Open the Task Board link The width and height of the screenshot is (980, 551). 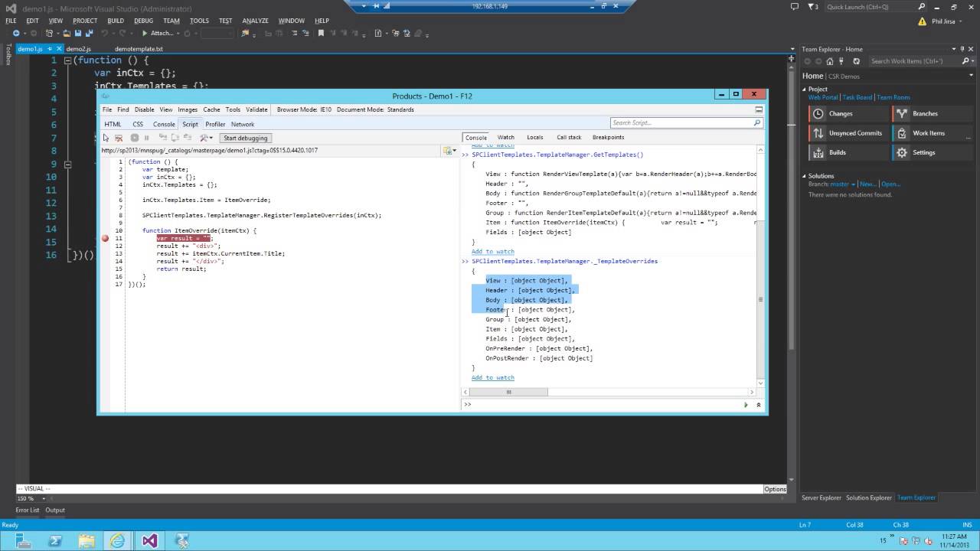(x=857, y=97)
